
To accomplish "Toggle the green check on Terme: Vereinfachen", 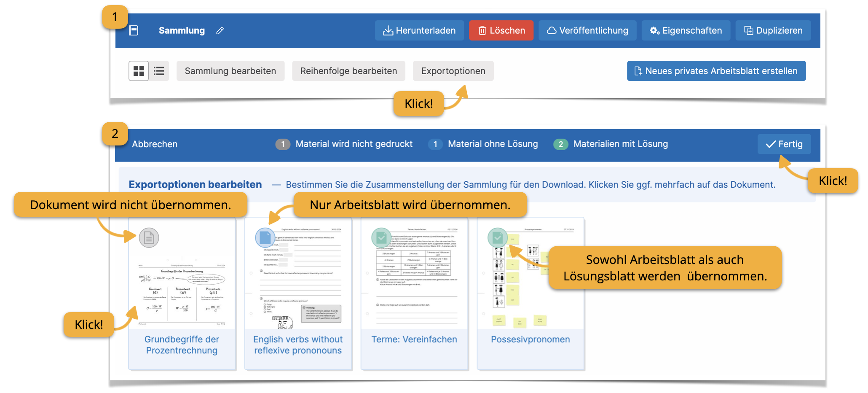I will [x=381, y=238].
